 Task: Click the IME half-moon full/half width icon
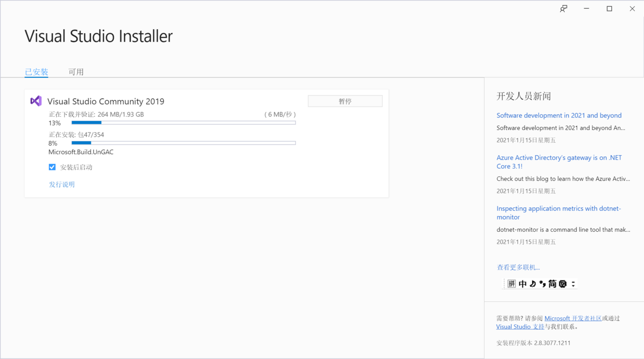533,284
